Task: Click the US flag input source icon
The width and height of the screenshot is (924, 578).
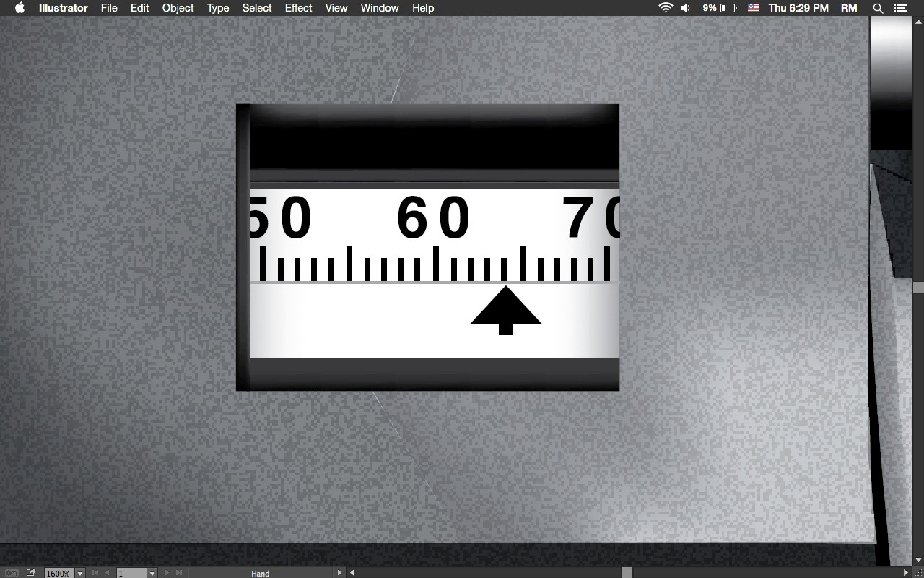Action: tap(754, 8)
